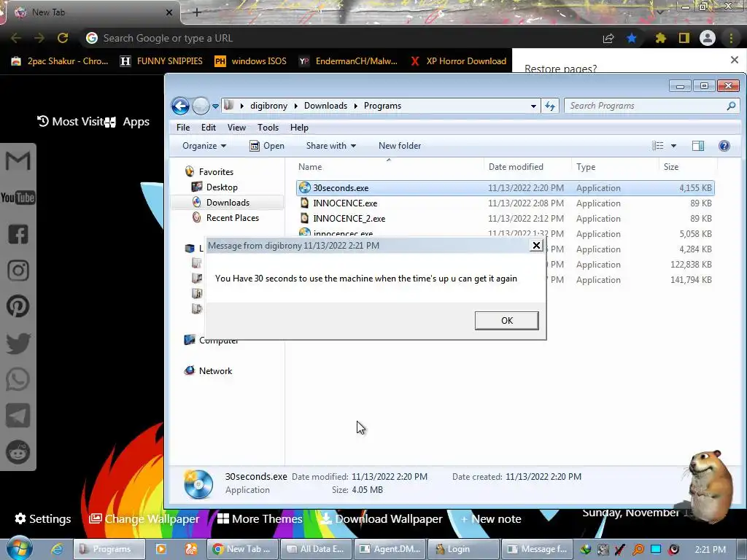
Task: Open the windows ISOS bookmark
Action: 251,61
